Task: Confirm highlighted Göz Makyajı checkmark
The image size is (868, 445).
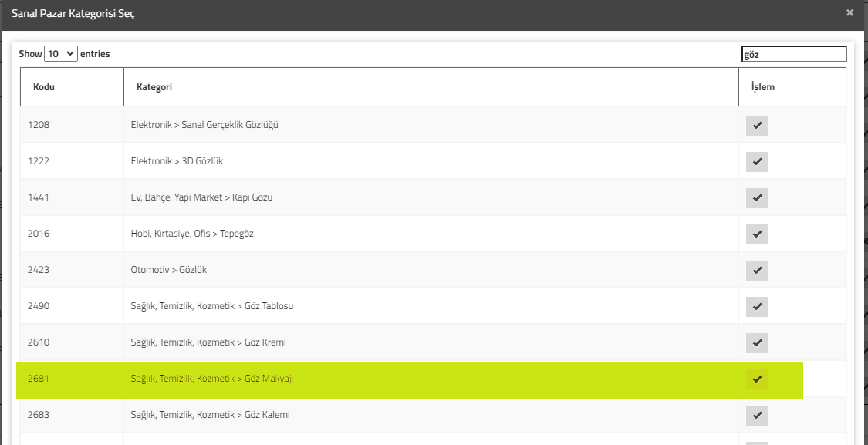Action: coord(757,379)
